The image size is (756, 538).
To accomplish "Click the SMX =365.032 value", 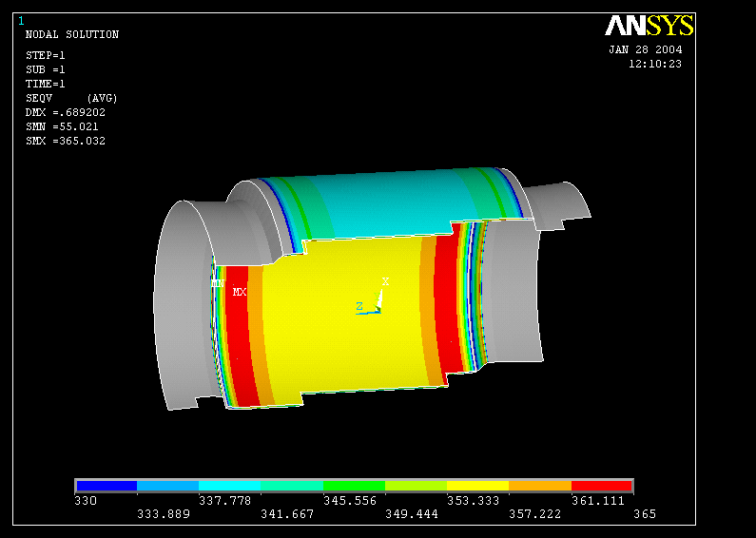I will [x=65, y=142].
